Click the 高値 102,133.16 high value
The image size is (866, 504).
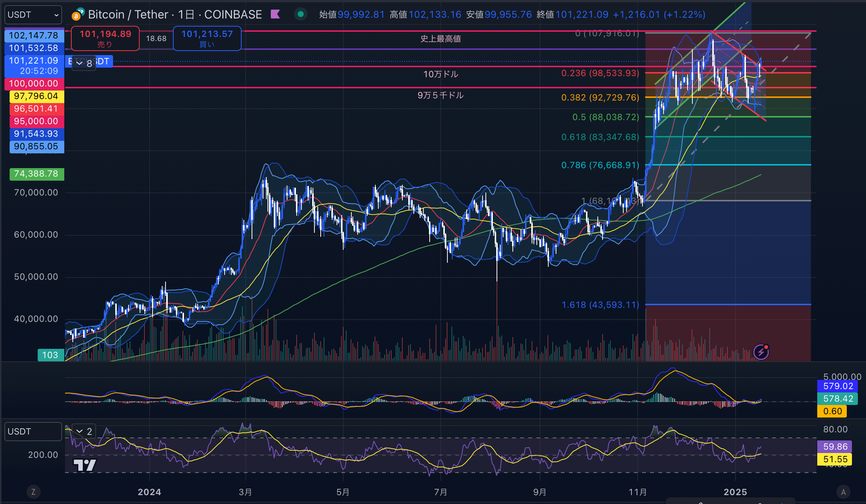click(426, 14)
